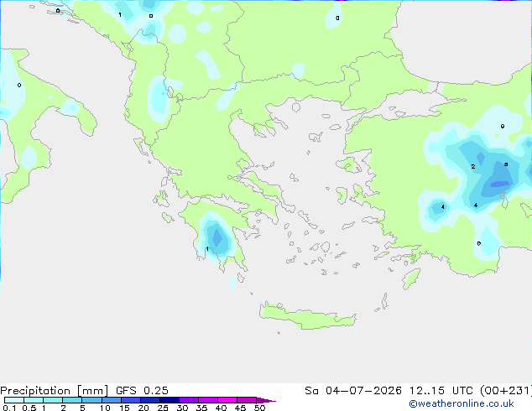Click the over-50 arrow tip of legend
This screenshot has width=532, height=411.
click(x=266, y=400)
